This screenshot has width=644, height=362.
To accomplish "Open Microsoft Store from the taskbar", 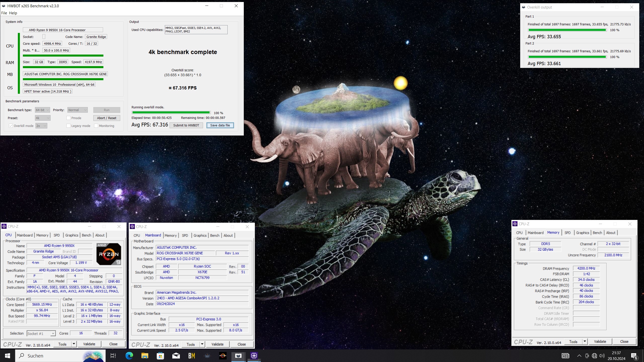I will [x=160, y=356].
